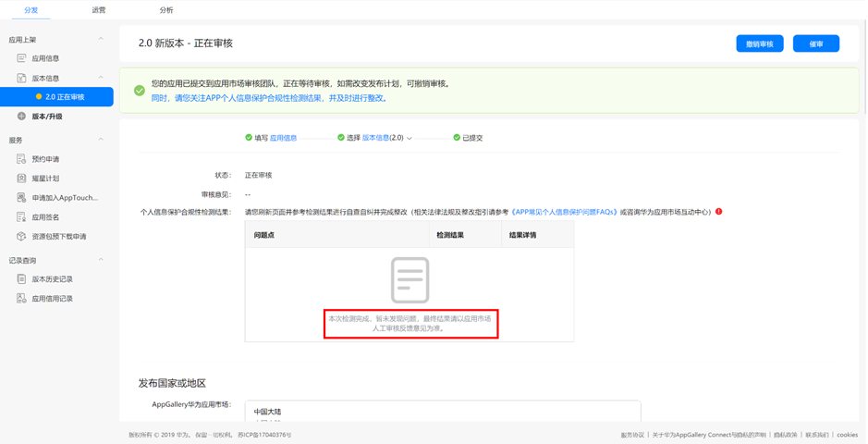Open 版本历史记录 in the sidebar
868x444 pixels.
click(52, 279)
